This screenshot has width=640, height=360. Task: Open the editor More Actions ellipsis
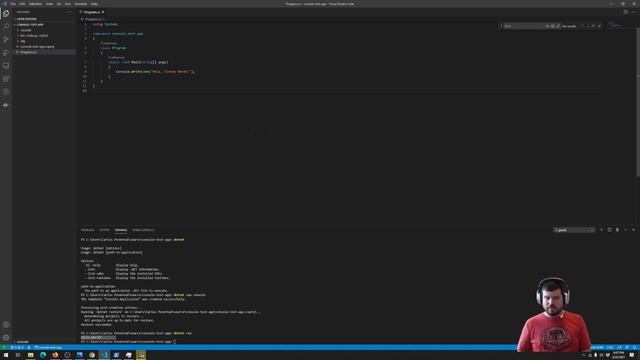633,12
